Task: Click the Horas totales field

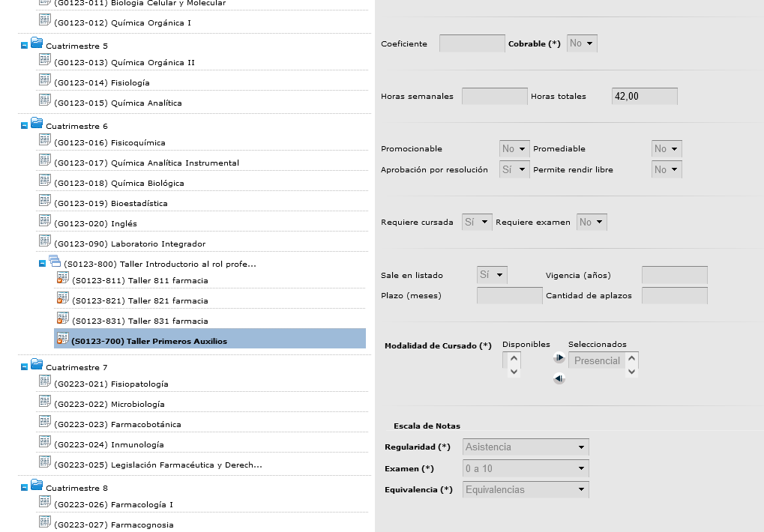Action: [645, 97]
